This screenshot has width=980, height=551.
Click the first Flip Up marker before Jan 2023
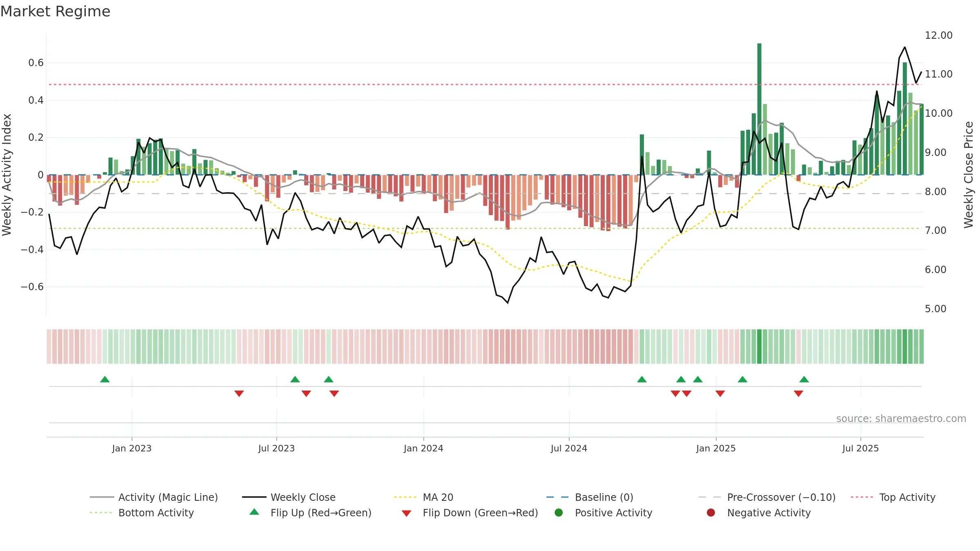click(105, 379)
